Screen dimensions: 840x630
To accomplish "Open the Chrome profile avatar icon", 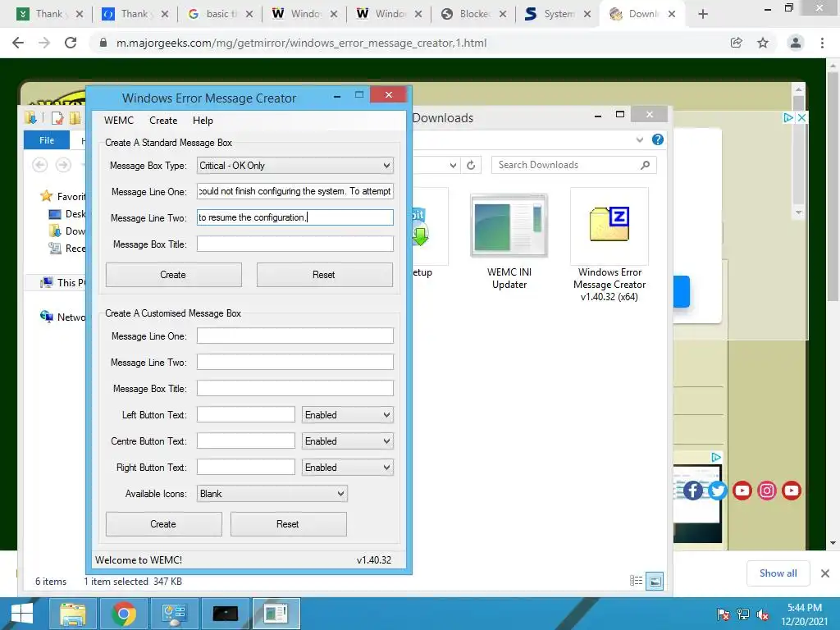I will [796, 43].
